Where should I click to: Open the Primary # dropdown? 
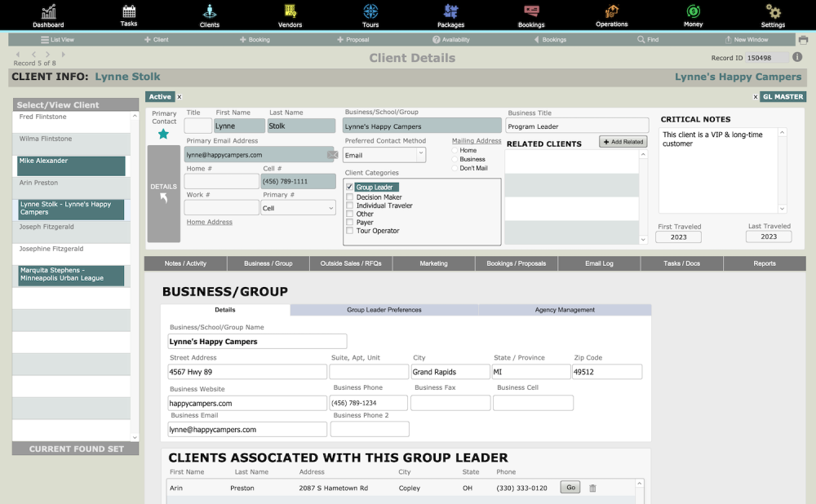tap(298, 208)
